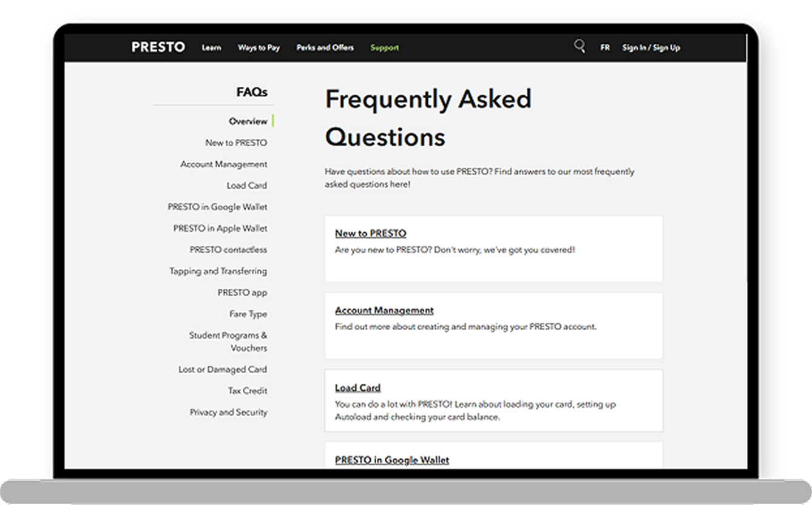Image resolution: width=812 pixels, height=512 pixels.
Task: Go to PRESTO logo home
Action: click(x=158, y=47)
